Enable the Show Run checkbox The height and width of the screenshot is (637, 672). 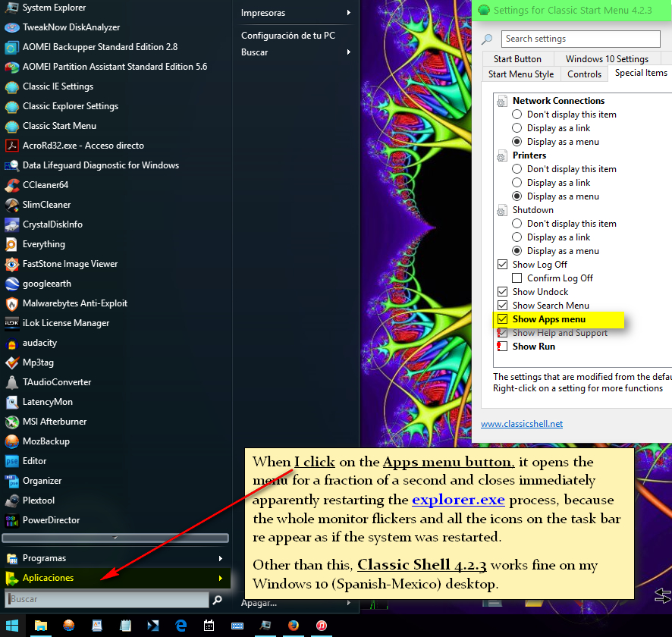[x=502, y=346]
